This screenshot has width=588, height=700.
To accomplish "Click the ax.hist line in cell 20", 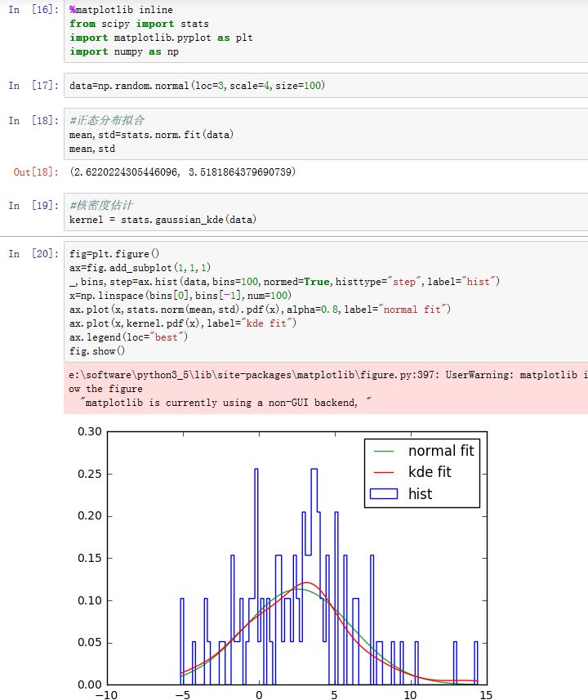I will (284, 281).
